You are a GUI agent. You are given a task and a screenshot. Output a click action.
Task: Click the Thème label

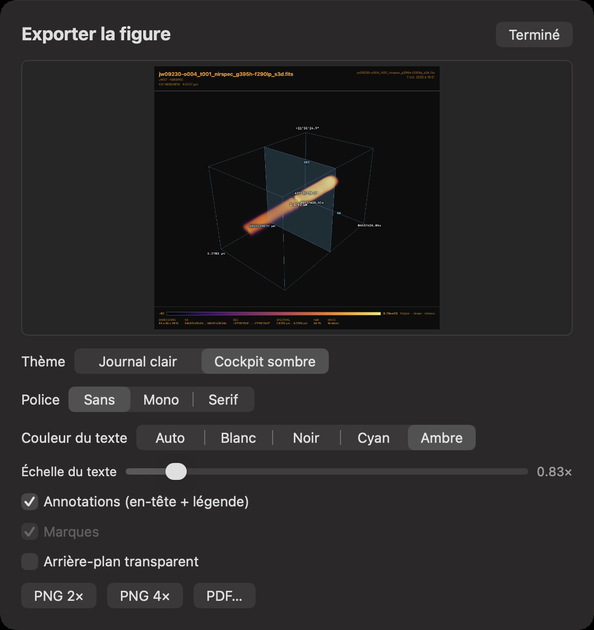click(43, 361)
